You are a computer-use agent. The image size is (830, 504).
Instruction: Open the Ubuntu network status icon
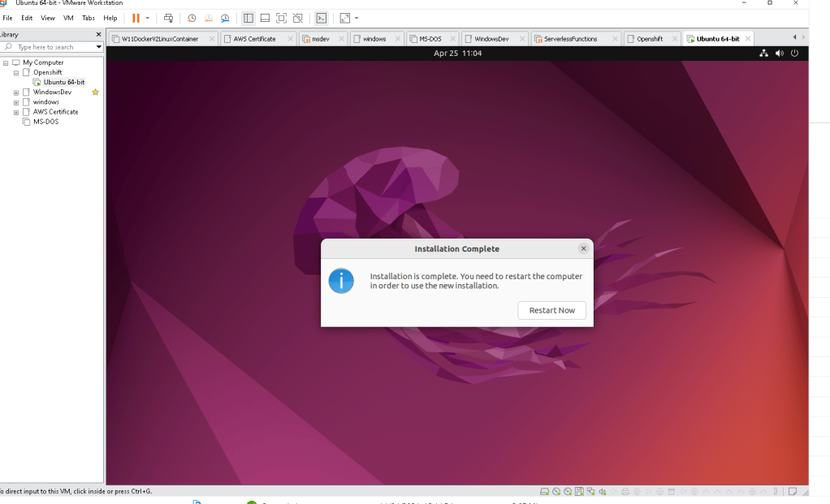point(764,53)
